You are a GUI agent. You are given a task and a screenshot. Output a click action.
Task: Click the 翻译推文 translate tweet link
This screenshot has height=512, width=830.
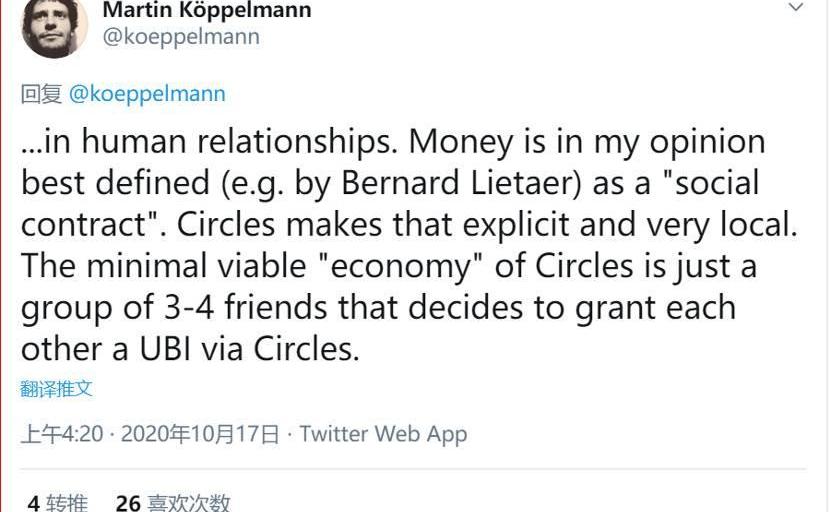56,389
